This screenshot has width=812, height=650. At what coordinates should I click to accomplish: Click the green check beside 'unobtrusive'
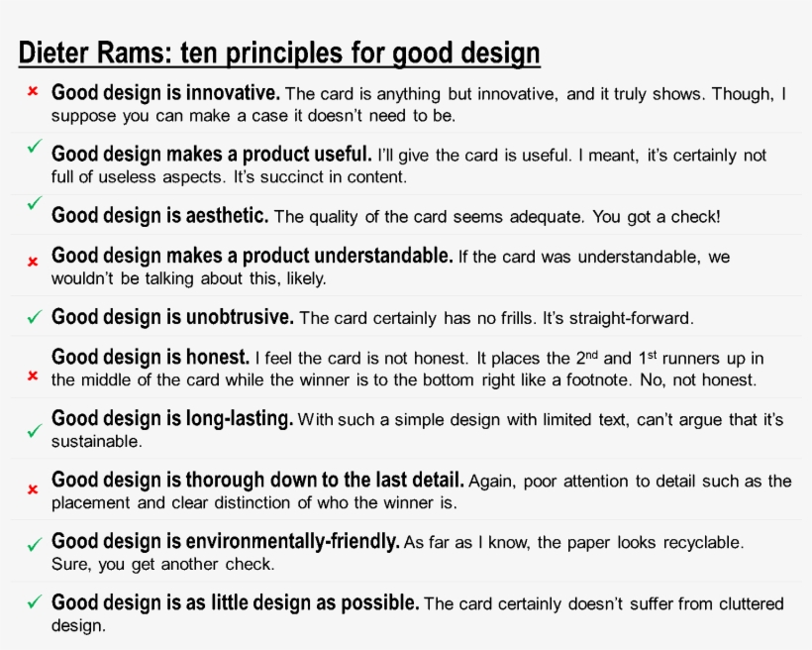(35, 317)
